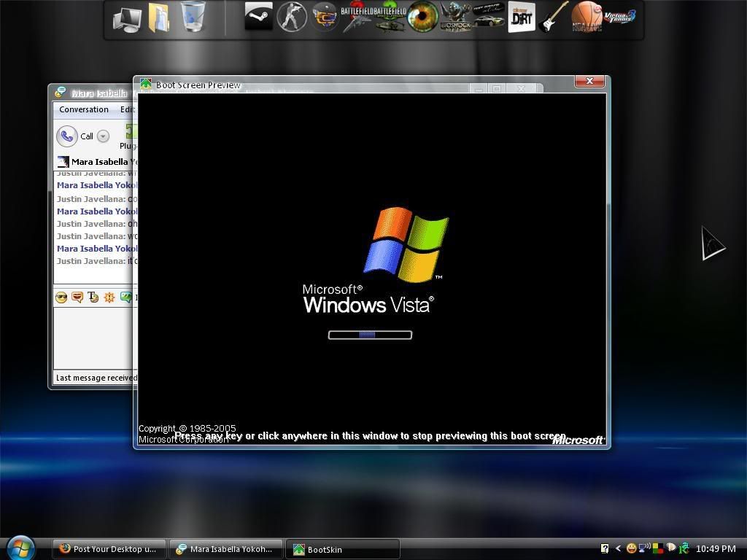Click the emoticon smiley picker icon
The width and height of the screenshot is (747, 560).
[61, 297]
